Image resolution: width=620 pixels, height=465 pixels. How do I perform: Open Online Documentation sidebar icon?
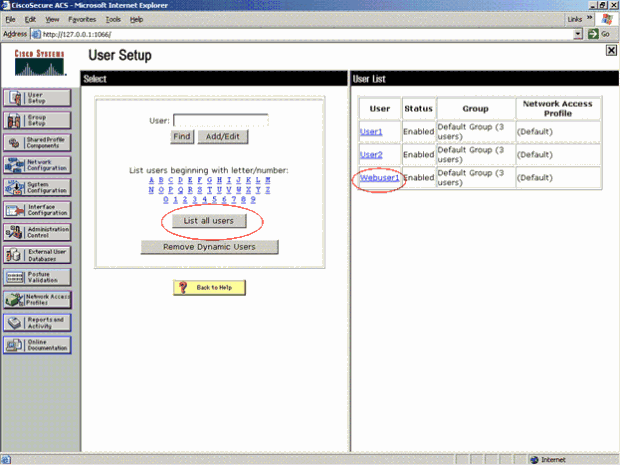37,345
